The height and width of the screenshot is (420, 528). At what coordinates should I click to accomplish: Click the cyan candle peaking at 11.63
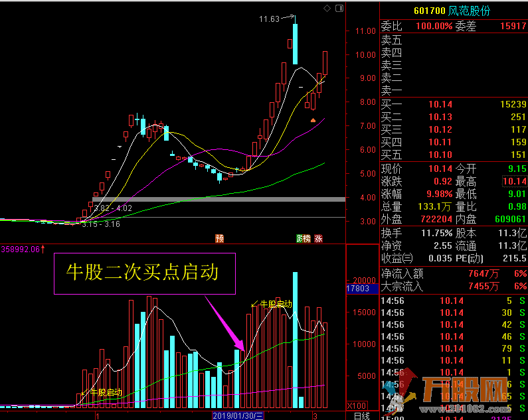pos(296,44)
